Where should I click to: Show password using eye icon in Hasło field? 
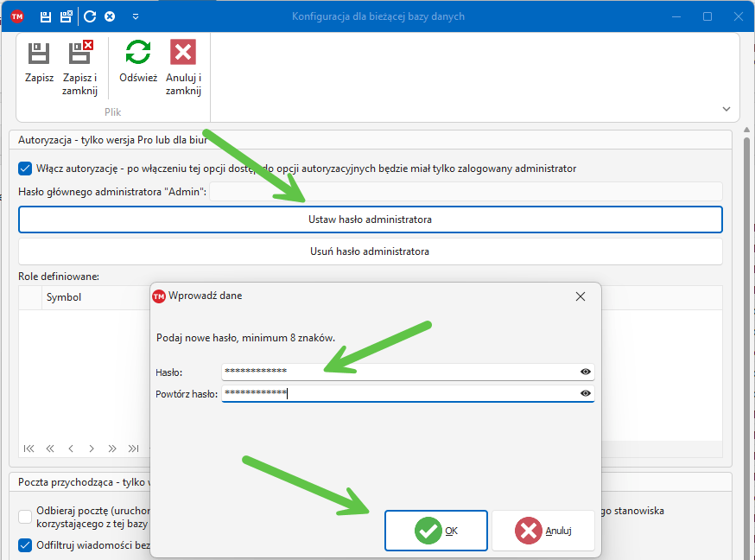tap(586, 372)
